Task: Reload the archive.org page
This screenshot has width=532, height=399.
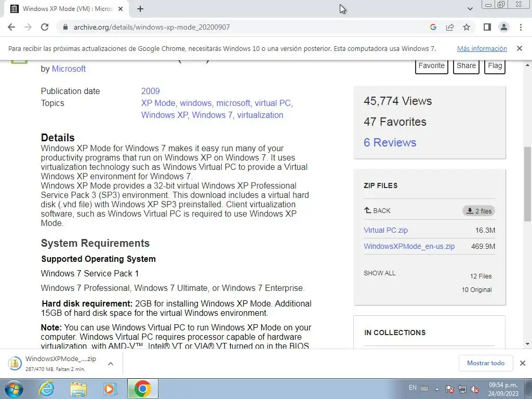Action: tap(45, 27)
